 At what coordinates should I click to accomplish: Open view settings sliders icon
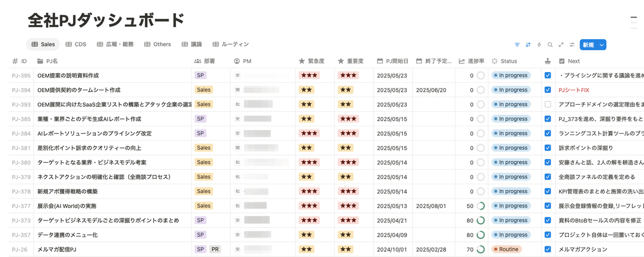(572, 45)
